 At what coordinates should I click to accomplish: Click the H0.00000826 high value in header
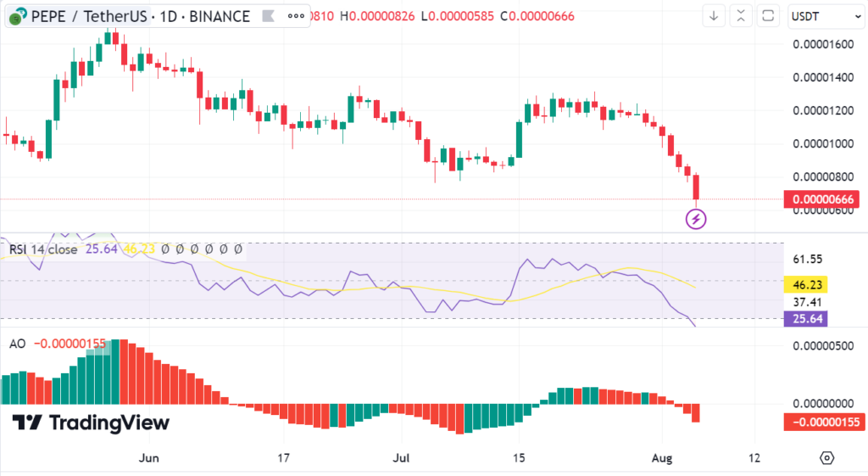(x=377, y=17)
